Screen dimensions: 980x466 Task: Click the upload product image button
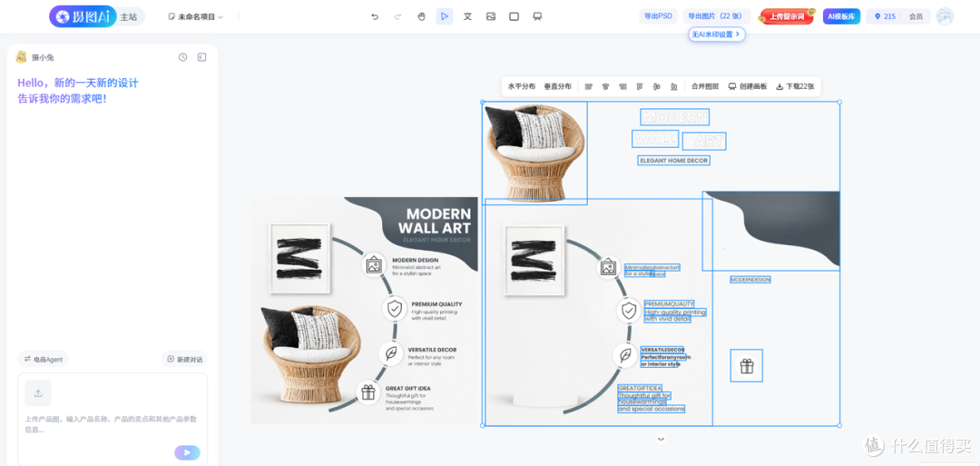38,392
